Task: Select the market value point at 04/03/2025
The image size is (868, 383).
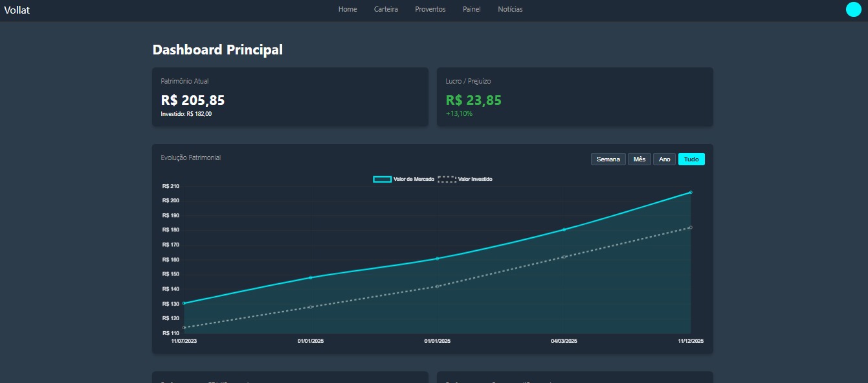Action: click(x=564, y=229)
